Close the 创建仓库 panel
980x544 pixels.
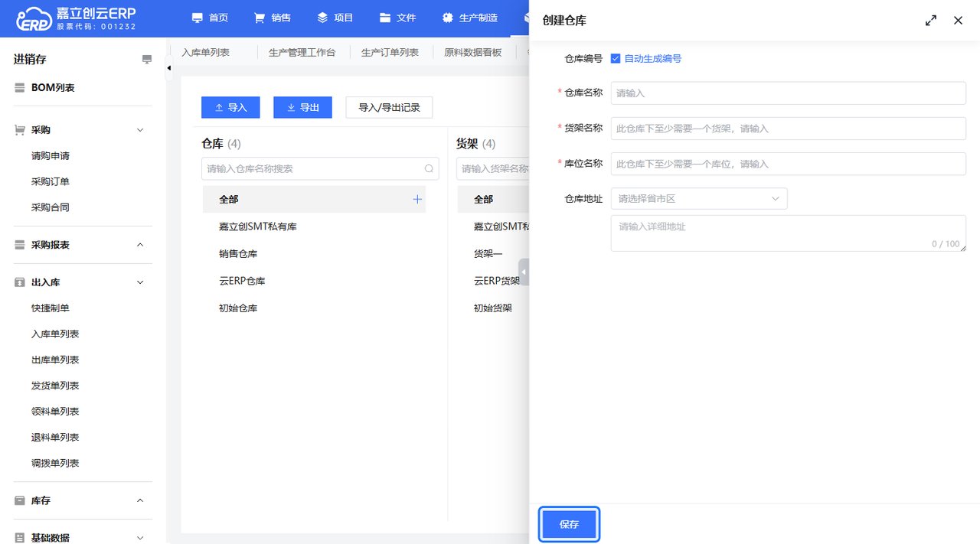coord(958,21)
